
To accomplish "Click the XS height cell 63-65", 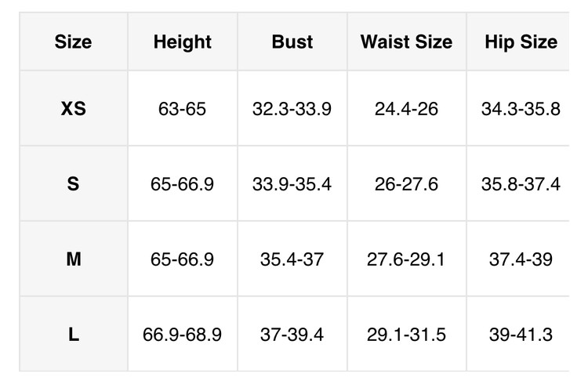I will (182, 109).
